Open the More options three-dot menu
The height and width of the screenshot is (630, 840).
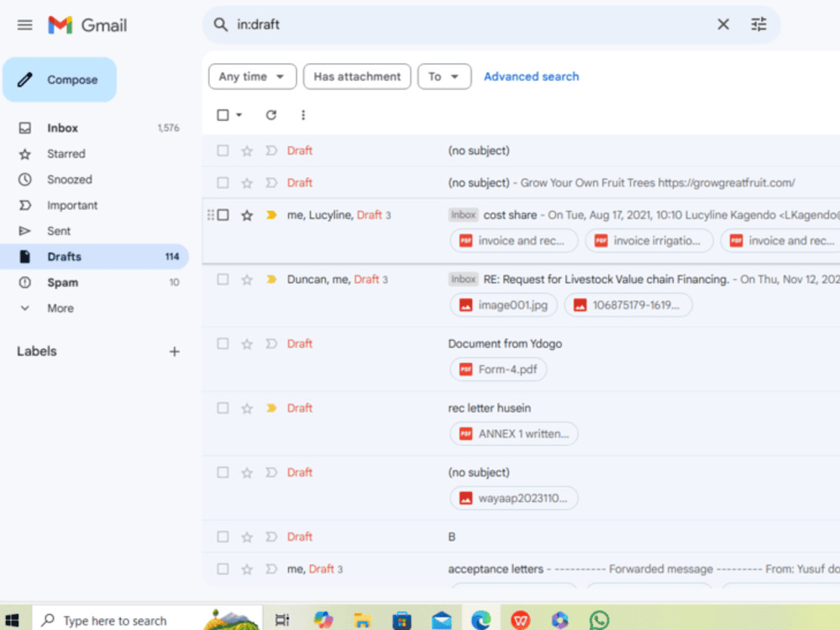click(303, 114)
